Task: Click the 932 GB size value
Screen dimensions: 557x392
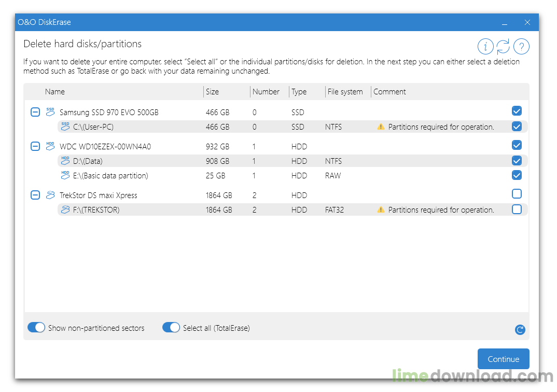Action: coord(217,146)
